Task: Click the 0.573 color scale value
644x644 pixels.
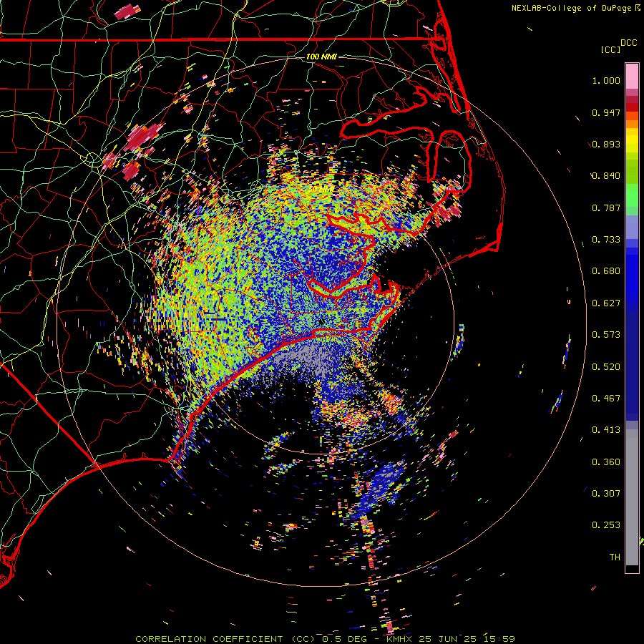Action: click(606, 335)
